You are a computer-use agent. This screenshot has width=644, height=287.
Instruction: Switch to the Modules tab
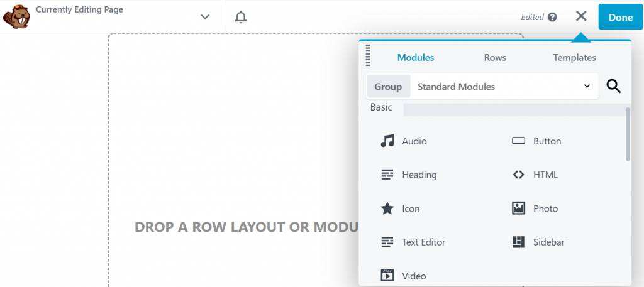(416, 58)
